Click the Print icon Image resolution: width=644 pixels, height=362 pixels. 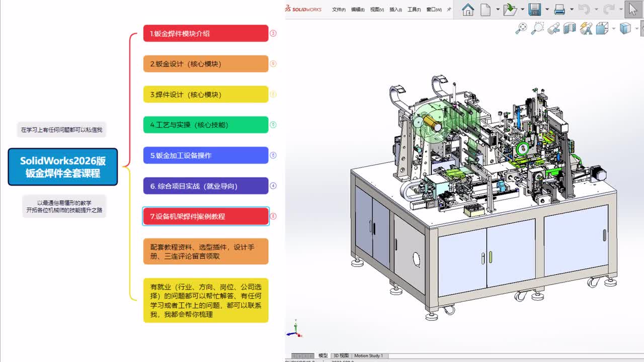(x=559, y=10)
